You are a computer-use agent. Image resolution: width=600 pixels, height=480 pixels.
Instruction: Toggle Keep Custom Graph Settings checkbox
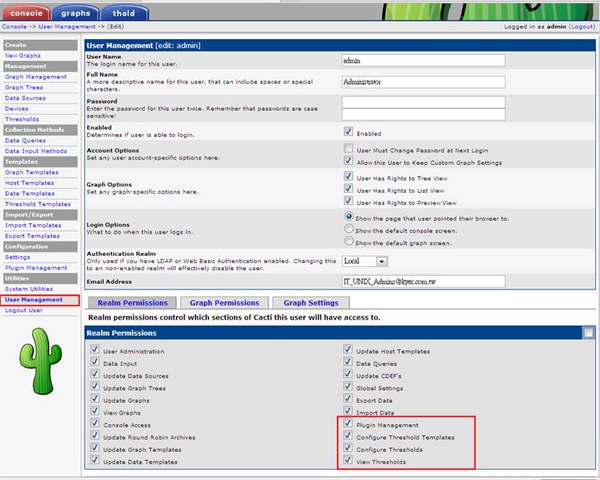[348, 160]
